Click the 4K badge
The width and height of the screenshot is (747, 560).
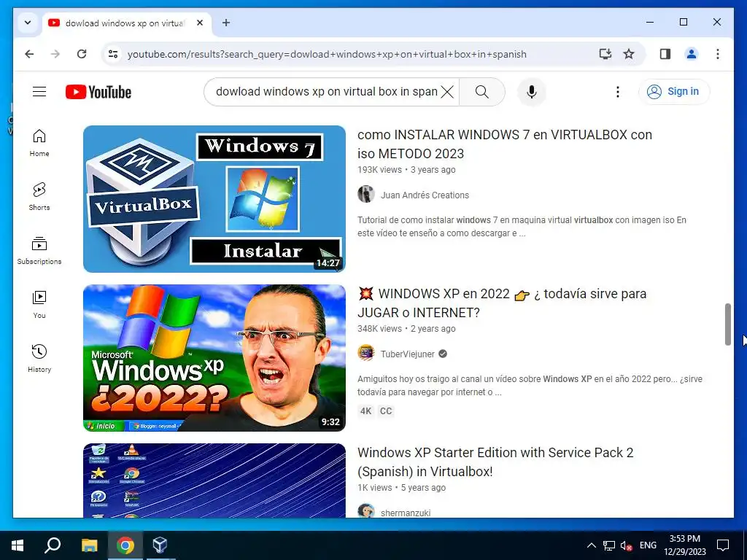tap(366, 411)
